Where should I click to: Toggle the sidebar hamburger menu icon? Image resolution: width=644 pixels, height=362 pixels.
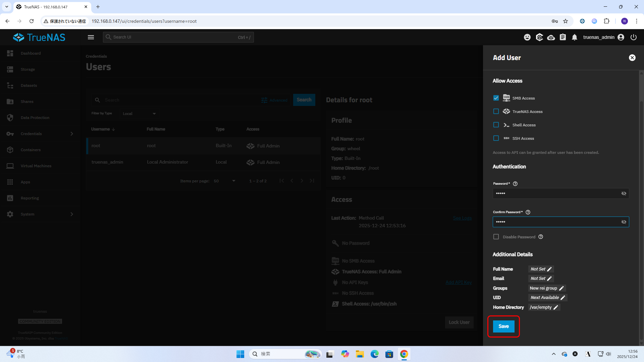91,37
